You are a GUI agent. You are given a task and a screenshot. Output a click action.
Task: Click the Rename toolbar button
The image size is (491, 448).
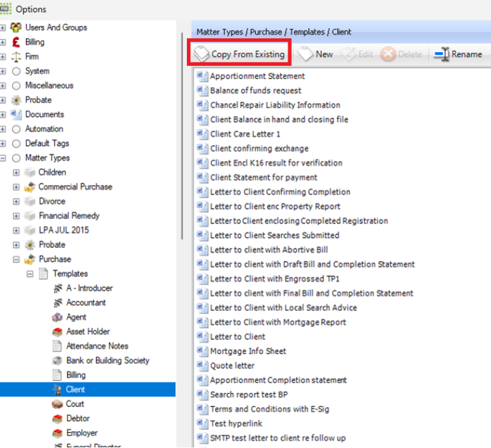[458, 54]
